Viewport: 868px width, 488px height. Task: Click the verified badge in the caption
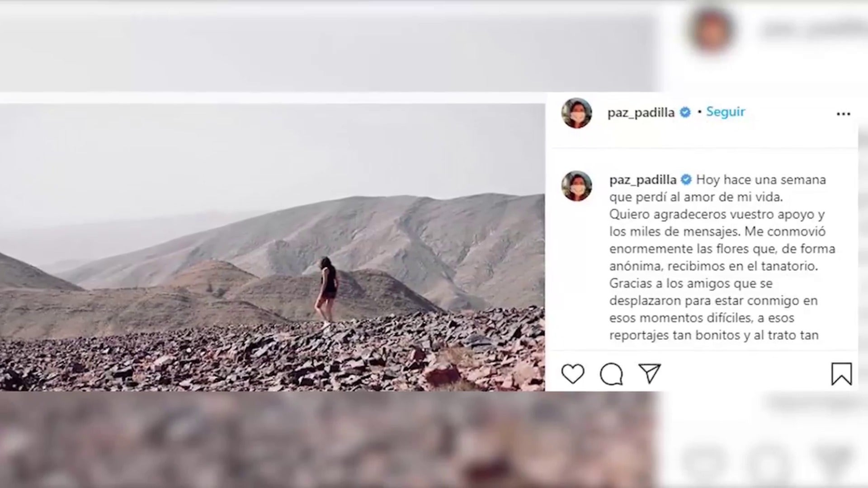pos(686,180)
